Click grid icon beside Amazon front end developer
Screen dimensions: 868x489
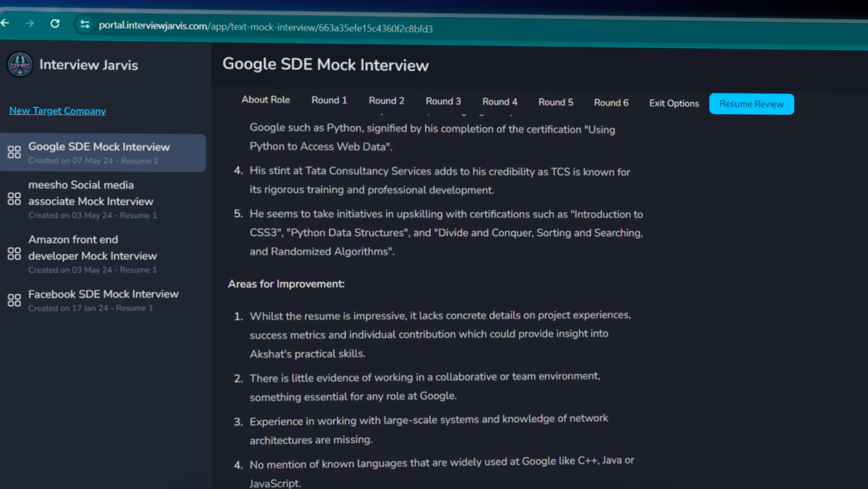click(14, 254)
